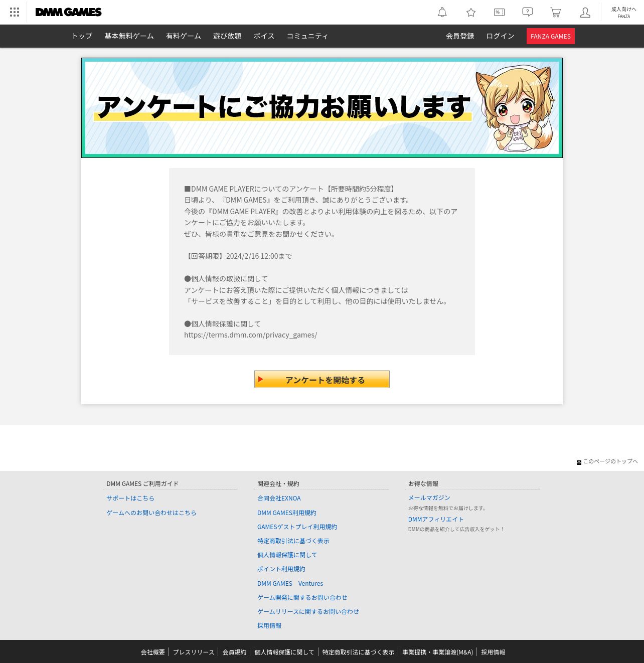Click the DMM GAMES ご利用ガイド heading
644x663 pixels.
coord(142,484)
